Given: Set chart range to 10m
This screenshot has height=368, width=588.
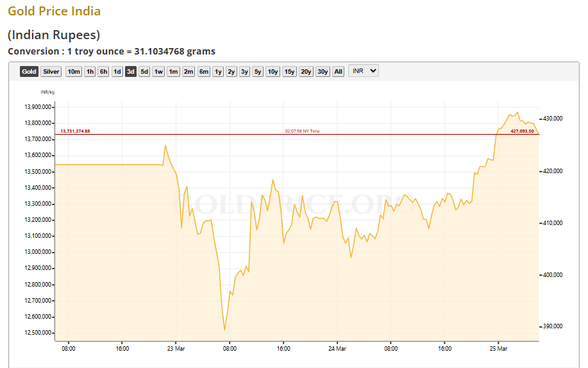Looking at the screenshot, I should [x=74, y=71].
